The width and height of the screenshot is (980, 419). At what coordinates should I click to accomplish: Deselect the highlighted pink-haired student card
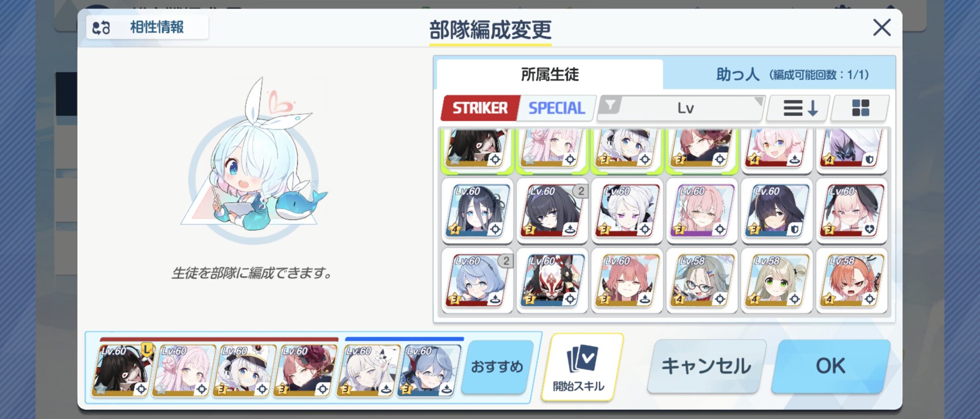click(x=552, y=149)
